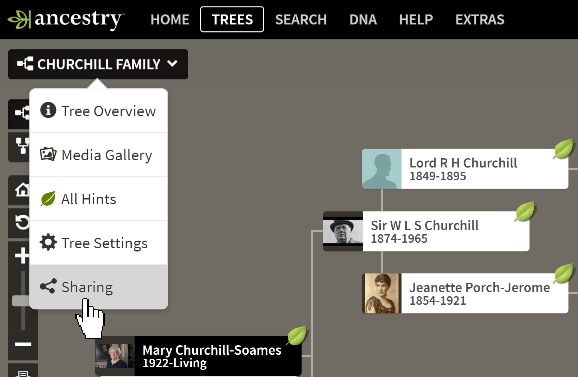
Task: Open hint leaf on Mary Churchill-Soames
Action: point(297,335)
